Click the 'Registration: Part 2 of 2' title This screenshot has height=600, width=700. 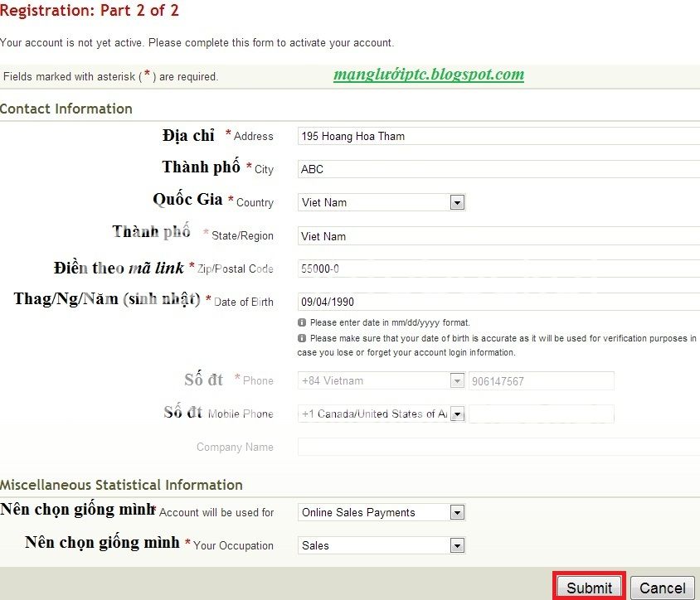(90, 11)
